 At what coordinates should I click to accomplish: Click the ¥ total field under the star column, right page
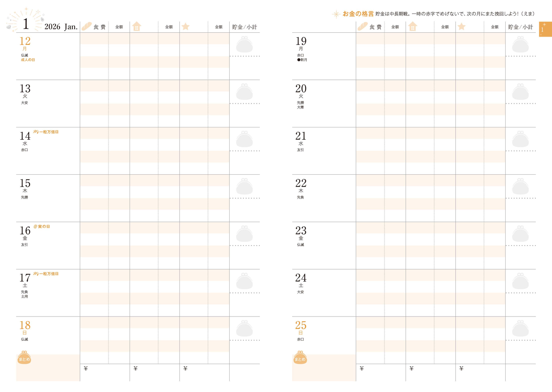[x=480, y=372]
